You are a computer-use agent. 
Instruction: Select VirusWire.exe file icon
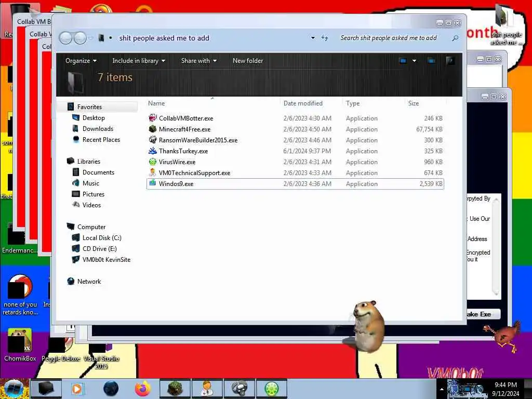pos(153,162)
